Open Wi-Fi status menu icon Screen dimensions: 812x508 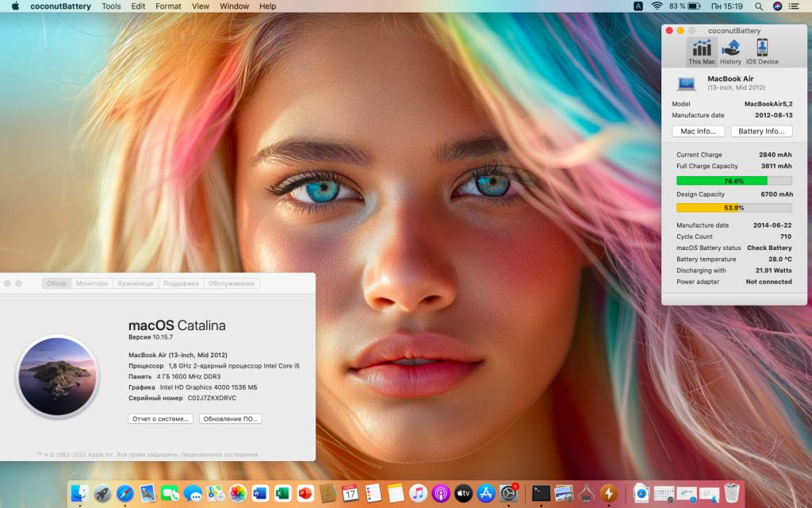click(657, 6)
